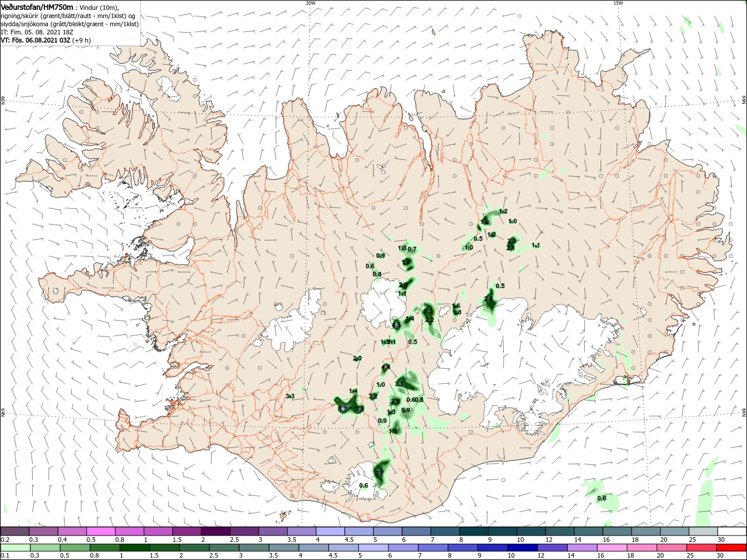This screenshot has width=747, height=560.
Task: Click the '0.6' value over the sea southeast of Iceland
Action: 602,499
